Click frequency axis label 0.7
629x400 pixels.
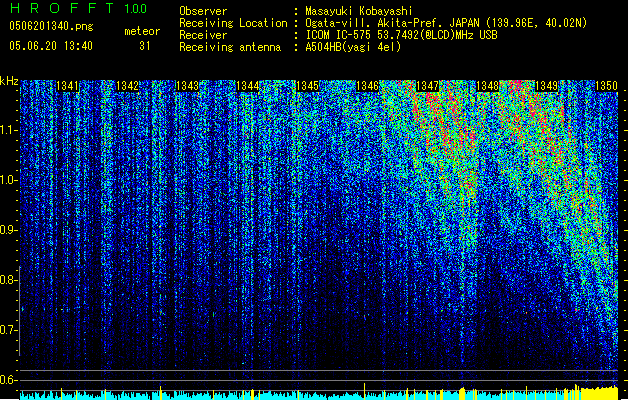click(x=8, y=330)
